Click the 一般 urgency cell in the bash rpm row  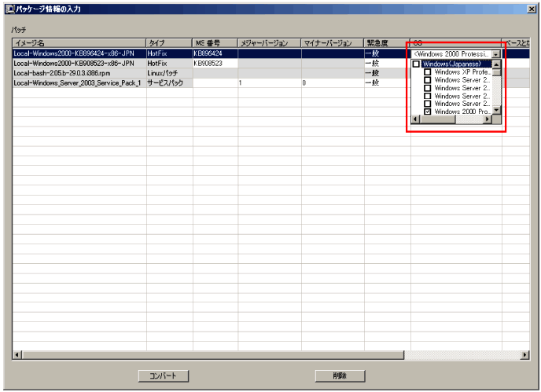(x=387, y=73)
